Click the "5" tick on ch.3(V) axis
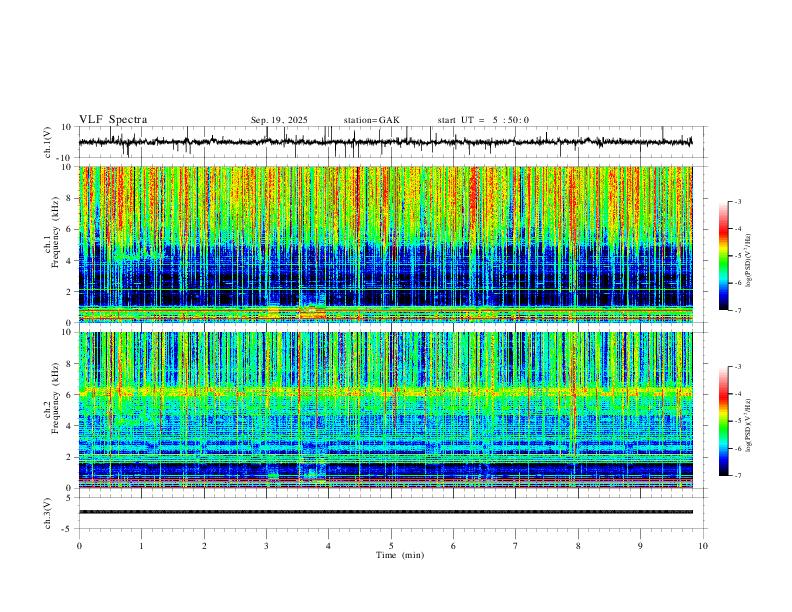 point(69,498)
